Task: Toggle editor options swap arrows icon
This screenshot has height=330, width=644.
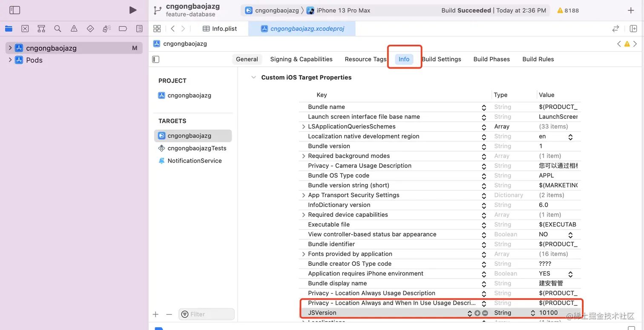Action: (x=615, y=29)
